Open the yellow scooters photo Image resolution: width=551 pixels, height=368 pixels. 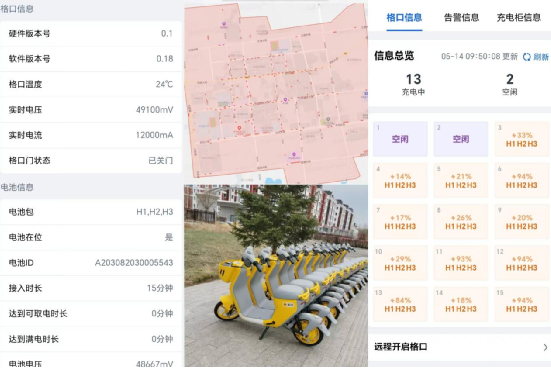coord(276,276)
